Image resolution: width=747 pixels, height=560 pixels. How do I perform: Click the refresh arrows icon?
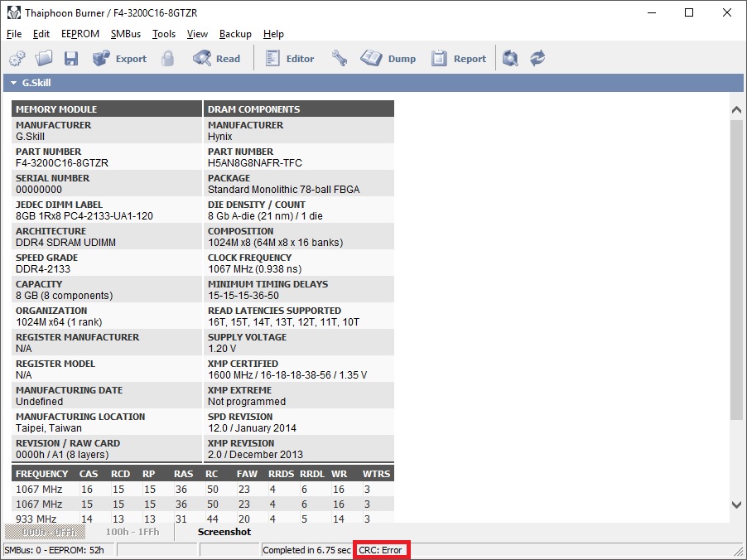tap(538, 59)
